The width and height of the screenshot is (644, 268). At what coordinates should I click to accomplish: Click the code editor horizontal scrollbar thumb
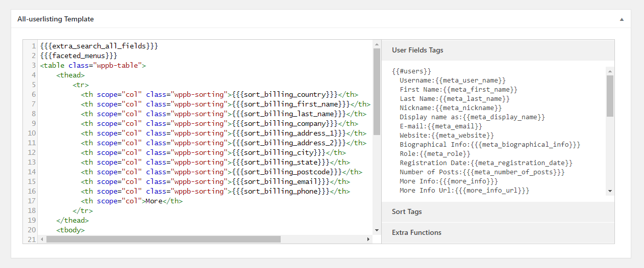click(x=163, y=239)
